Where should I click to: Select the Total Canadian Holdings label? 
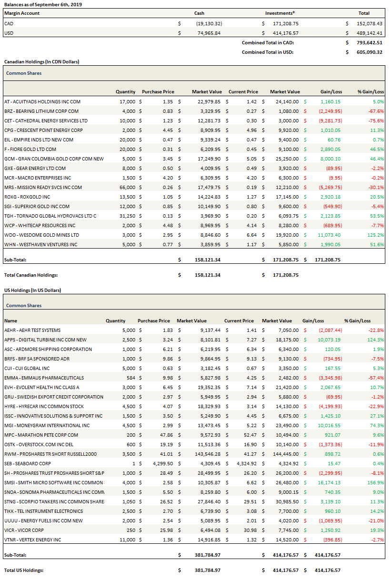(x=30, y=275)
